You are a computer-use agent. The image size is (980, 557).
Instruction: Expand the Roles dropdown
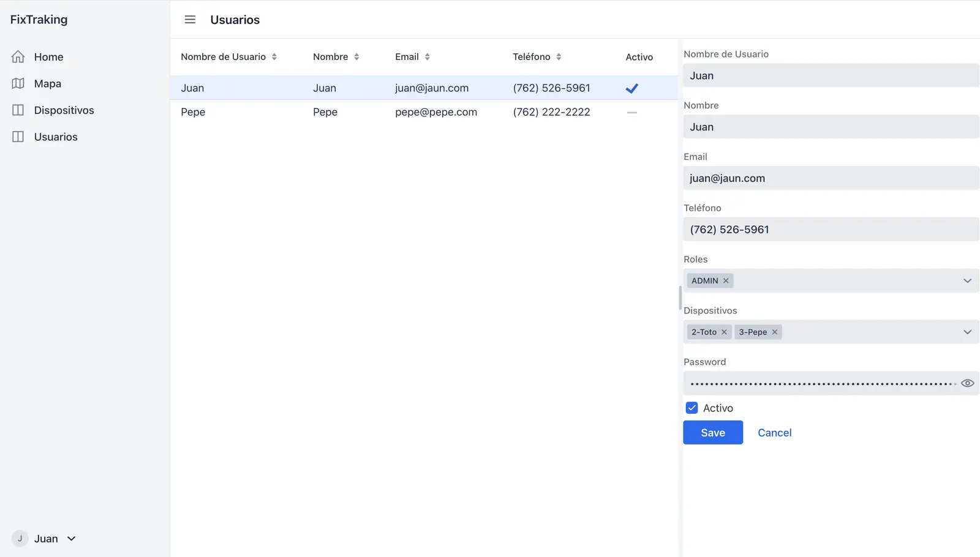(x=968, y=281)
